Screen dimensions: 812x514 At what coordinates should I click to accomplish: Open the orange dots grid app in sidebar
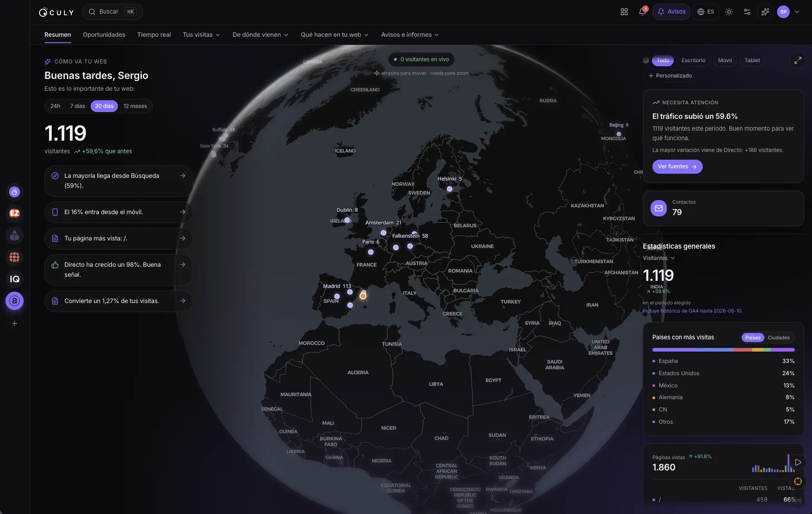(x=15, y=257)
